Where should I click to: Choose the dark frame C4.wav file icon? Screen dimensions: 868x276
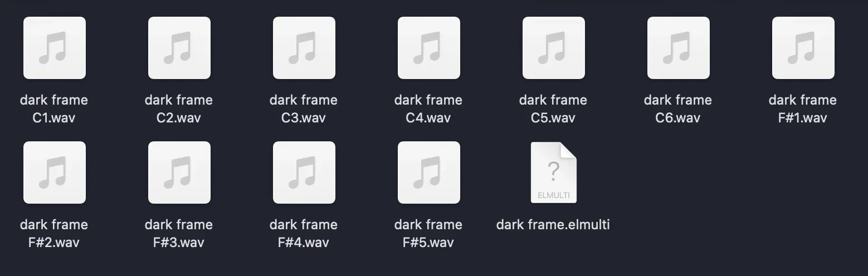pyautogui.click(x=428, y=48)
